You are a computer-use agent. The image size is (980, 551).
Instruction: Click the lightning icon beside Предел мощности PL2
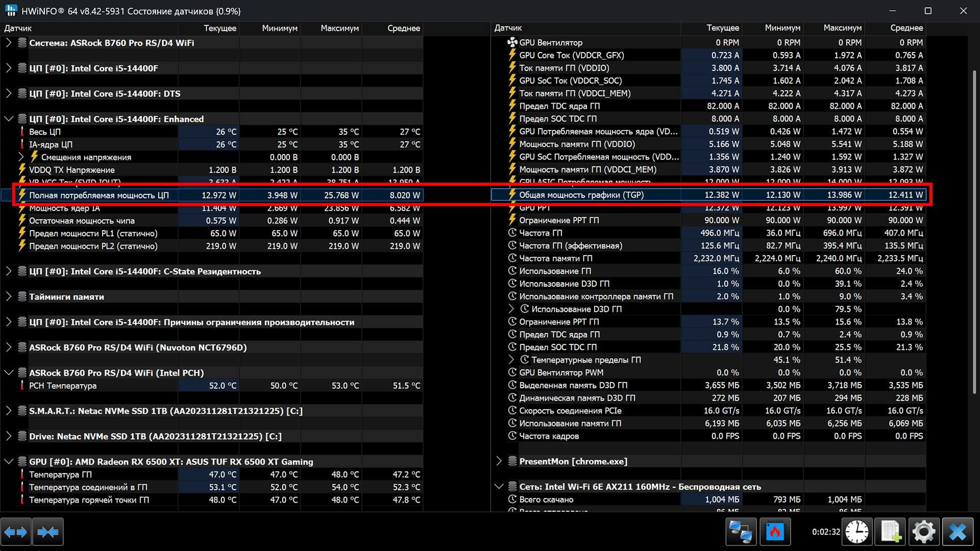coord(22,246)
